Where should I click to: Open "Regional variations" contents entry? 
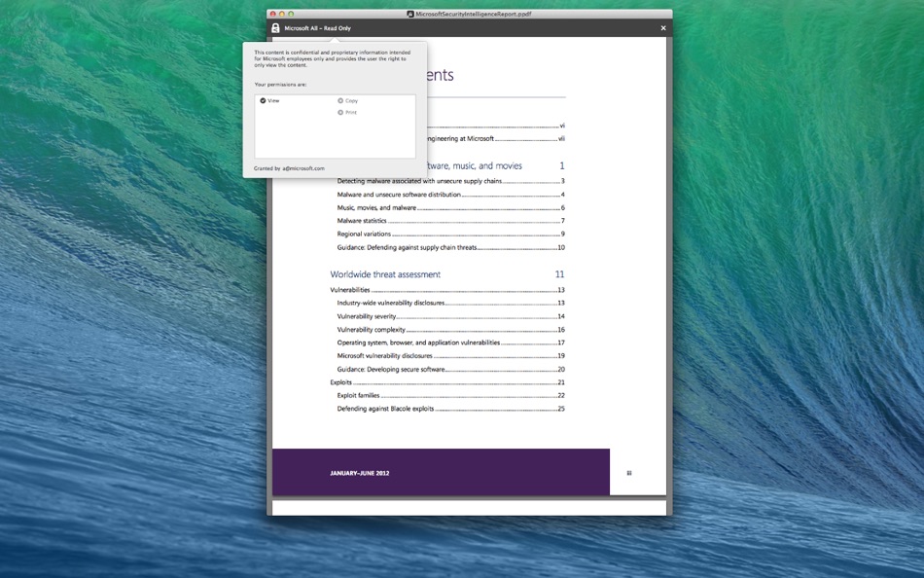(450, 235)
